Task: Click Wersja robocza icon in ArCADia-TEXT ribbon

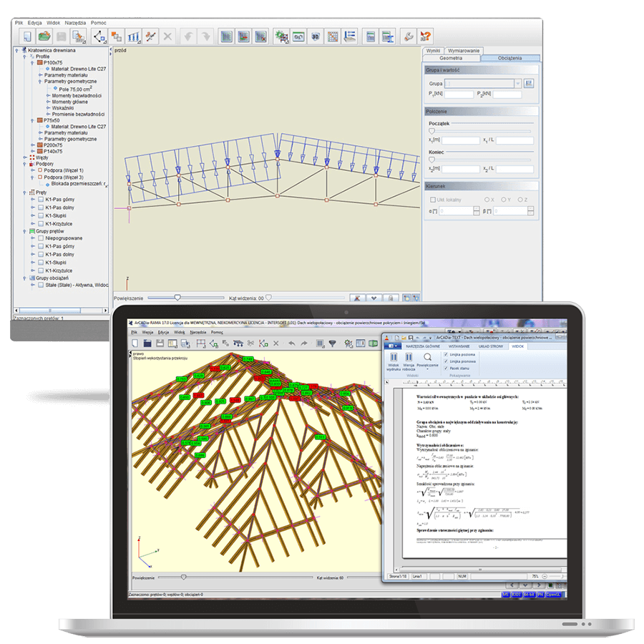Action: click(x=409, y=358)
